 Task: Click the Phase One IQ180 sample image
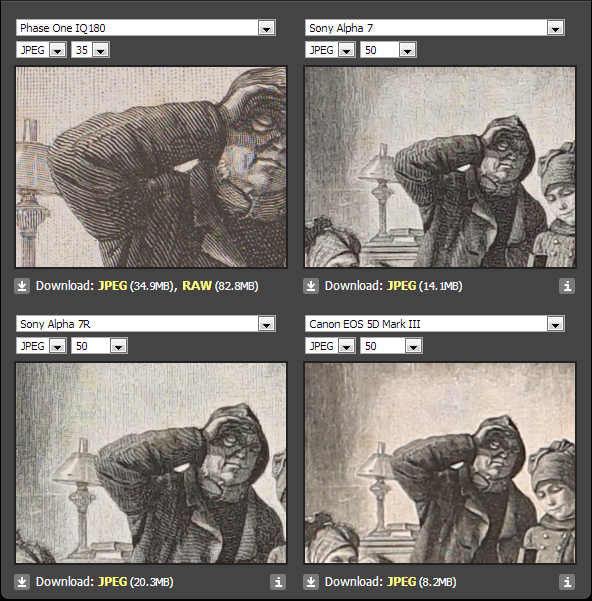[x=151, y=167]
